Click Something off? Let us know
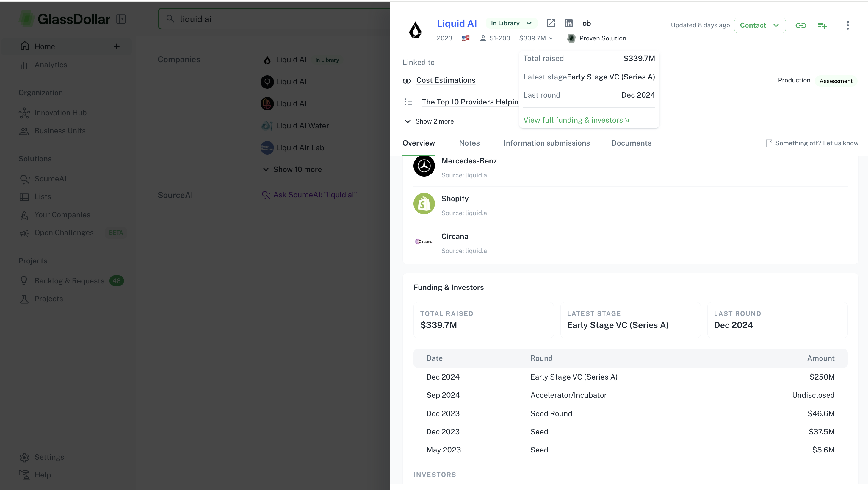The height and width of the screenshot is (490, 868). pos(811,143)
